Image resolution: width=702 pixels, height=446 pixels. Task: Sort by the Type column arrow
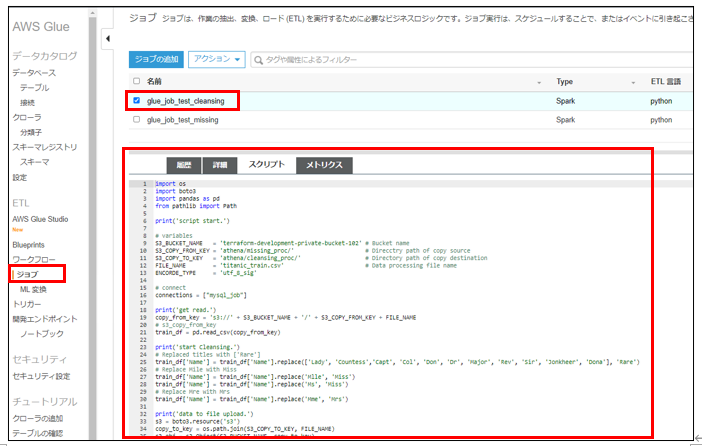[633, 82]
